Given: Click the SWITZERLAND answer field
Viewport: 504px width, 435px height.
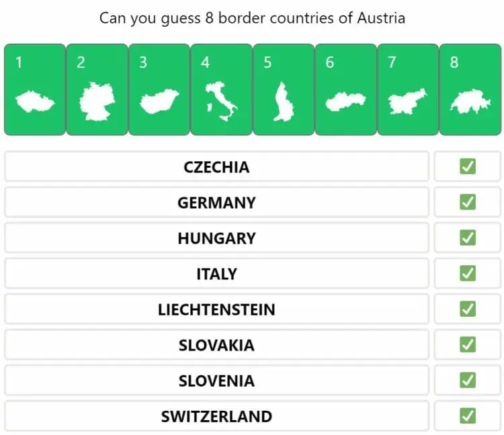Looking at the screenshot, I should 216,416.
